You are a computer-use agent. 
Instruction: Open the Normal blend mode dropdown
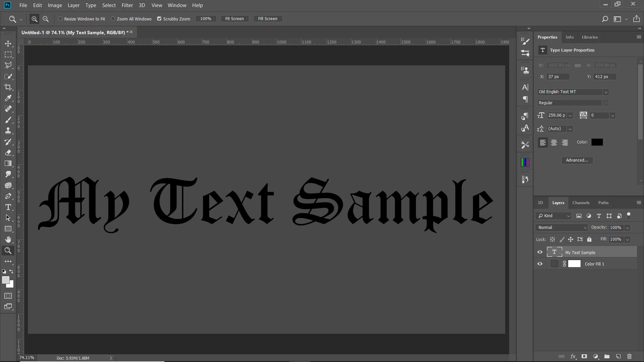point(561,227)
